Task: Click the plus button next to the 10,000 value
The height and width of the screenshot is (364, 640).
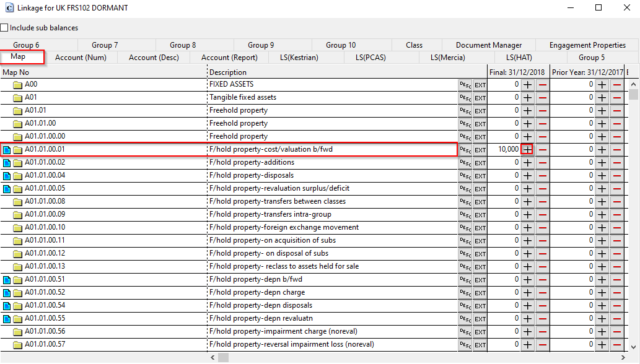Action: tap(527, 149)
